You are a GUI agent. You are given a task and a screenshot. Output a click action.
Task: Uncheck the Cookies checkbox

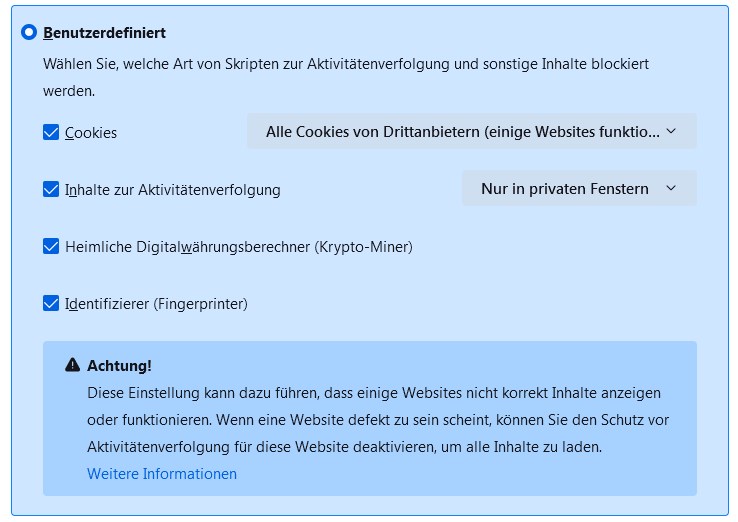pos(51,132)
